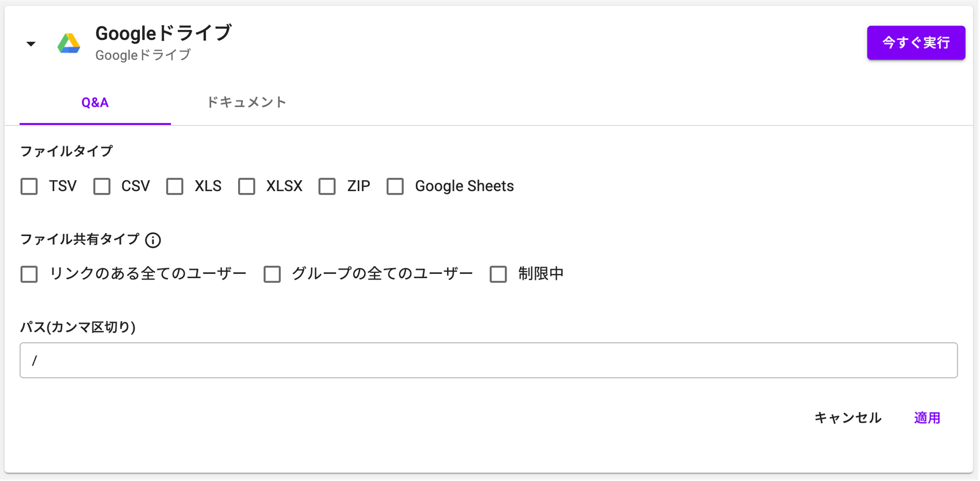The image size is (980, 481).
Task: Check the CSV file type option
Action: click(x=102, y=186)
